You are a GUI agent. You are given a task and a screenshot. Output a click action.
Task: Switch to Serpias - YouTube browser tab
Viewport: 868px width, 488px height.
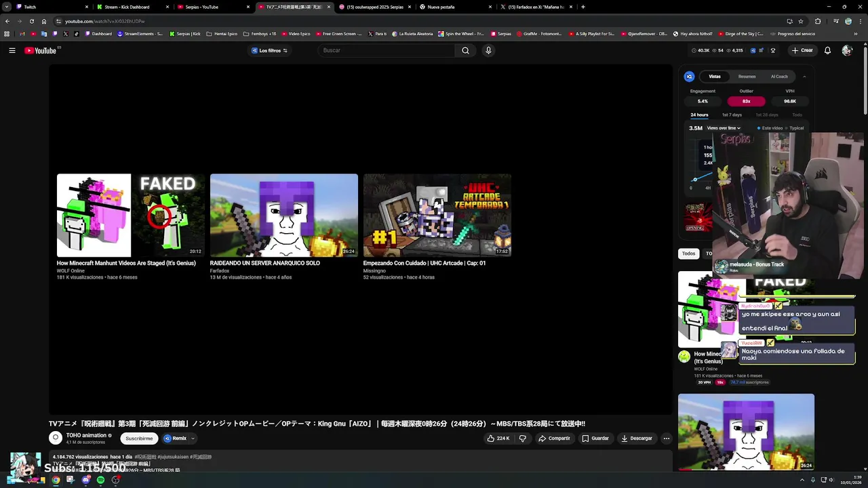tap(212, 7)
